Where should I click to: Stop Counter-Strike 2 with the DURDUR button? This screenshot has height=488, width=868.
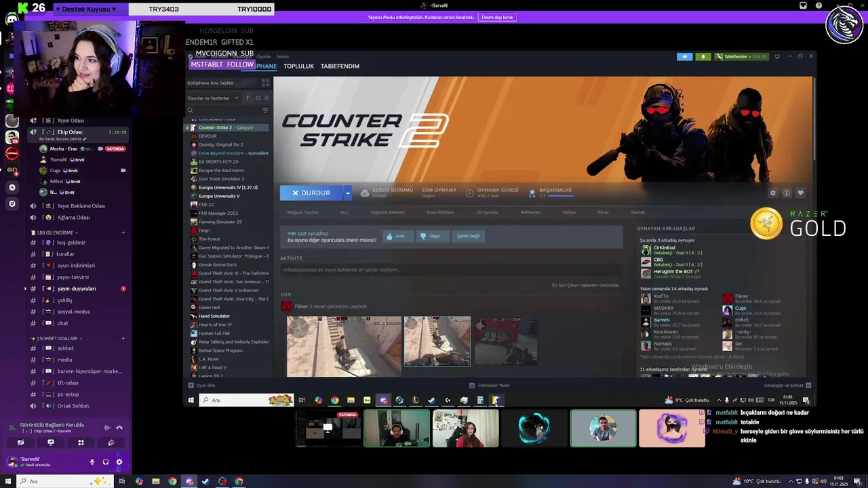click(311, 193)
